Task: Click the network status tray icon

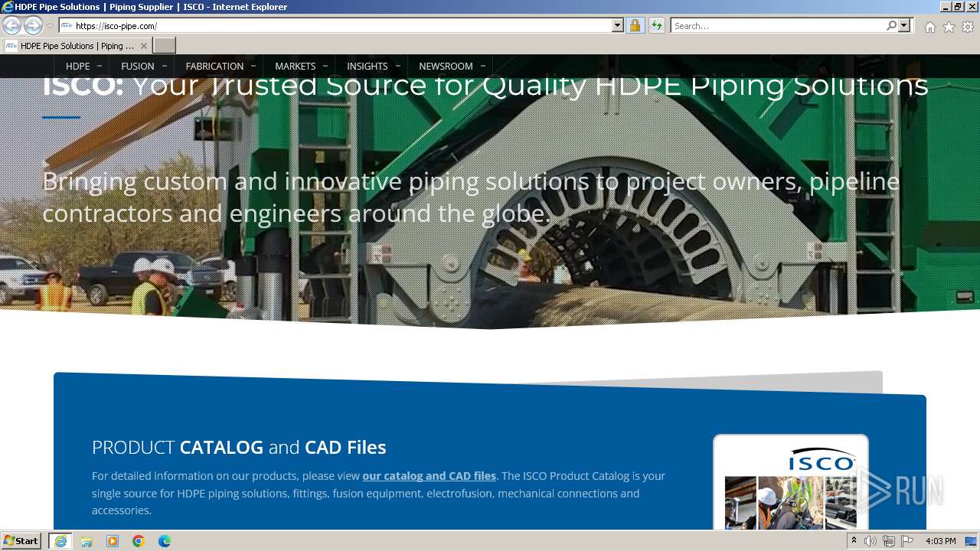Action: [x=889, y=541]
